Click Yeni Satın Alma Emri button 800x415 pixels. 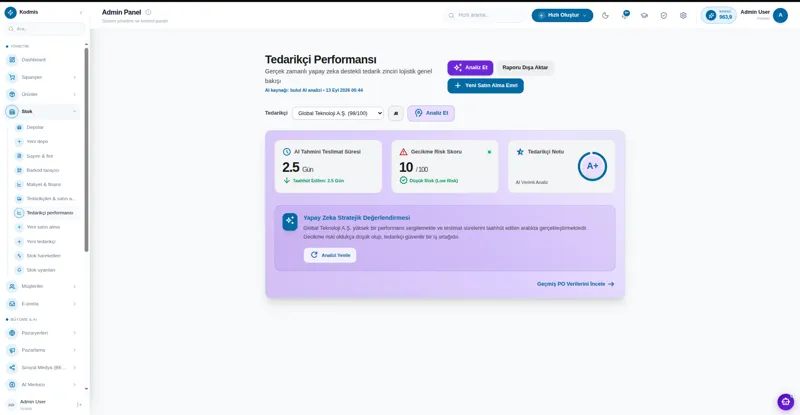click(486, 86)
